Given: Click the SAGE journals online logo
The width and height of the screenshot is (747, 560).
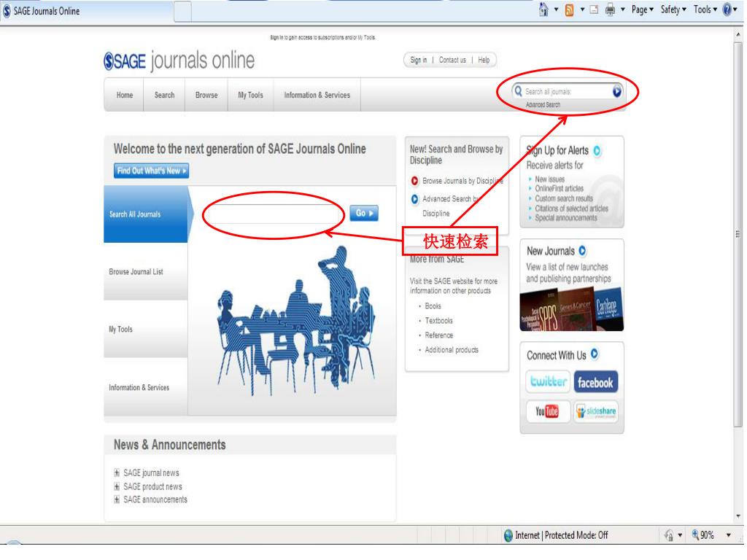Looking at the screenshot, I should [x=179, y=61].
